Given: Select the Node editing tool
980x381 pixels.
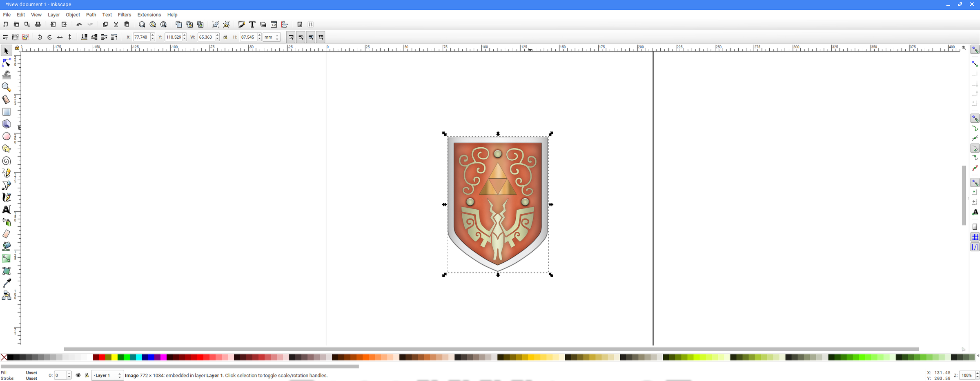Looking at the screenshot, I should [x=7, y=63].
